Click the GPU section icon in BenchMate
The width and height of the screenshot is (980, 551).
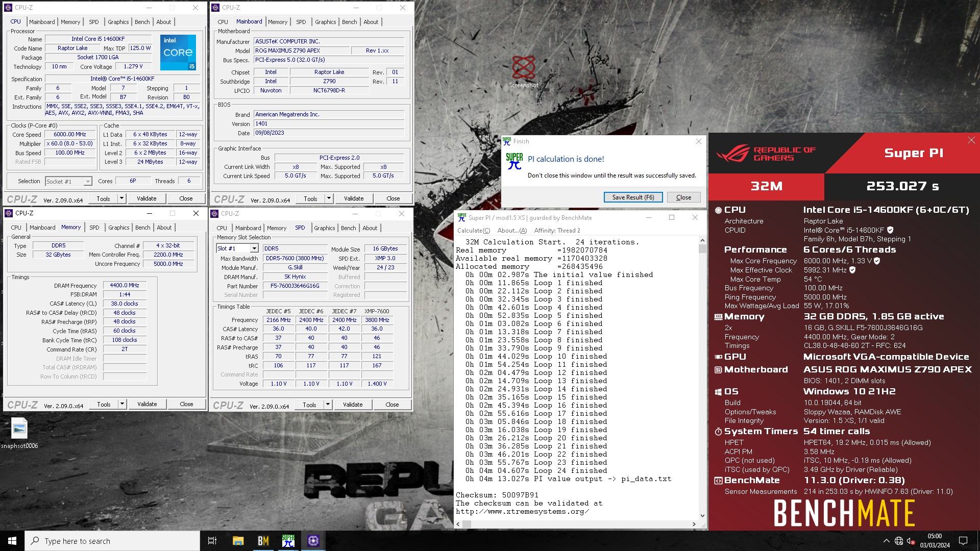pos(718,357)
